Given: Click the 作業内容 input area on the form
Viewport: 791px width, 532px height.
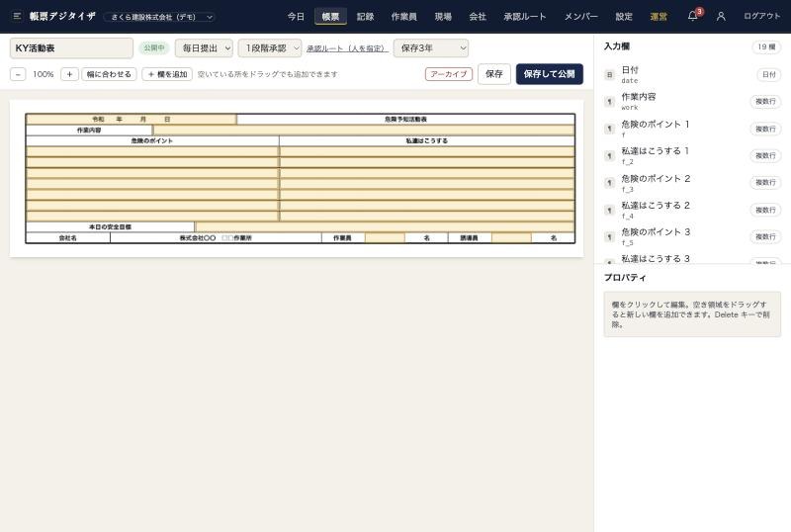Looking at the screenshot, I should 363,131.
